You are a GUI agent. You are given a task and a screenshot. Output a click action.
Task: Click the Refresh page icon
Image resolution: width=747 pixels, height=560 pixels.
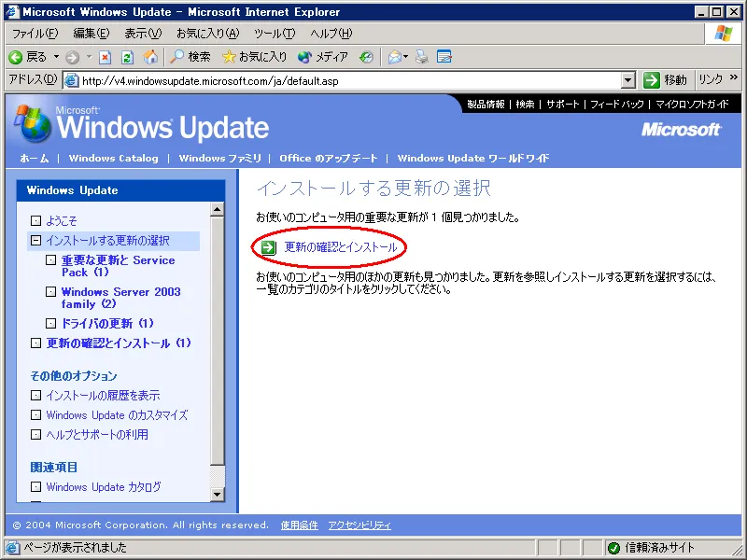coord(127,57)
